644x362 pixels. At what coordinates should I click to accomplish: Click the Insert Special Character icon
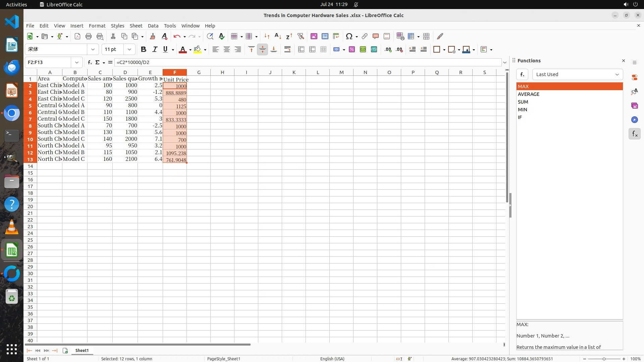point(349,36)
